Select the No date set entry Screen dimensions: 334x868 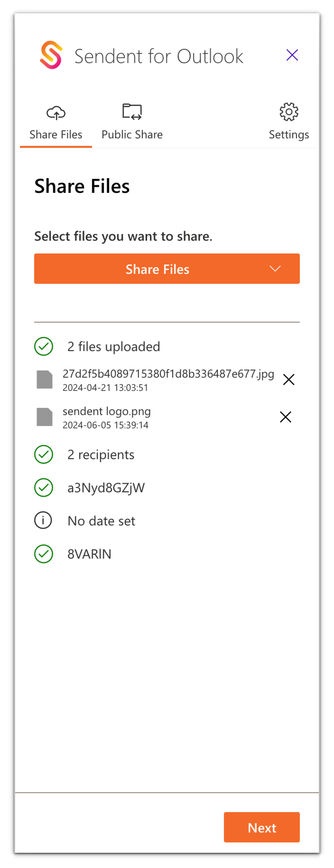(101, 521)
